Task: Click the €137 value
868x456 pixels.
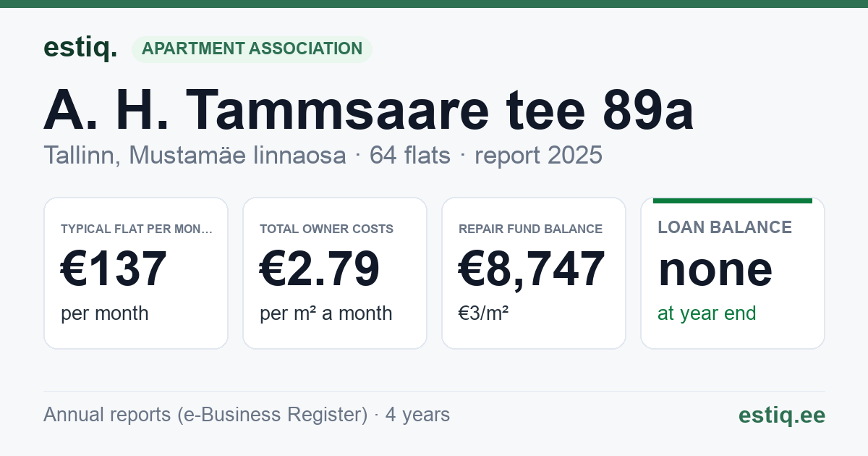Action: pyautogui.click(x=114, y=269)
